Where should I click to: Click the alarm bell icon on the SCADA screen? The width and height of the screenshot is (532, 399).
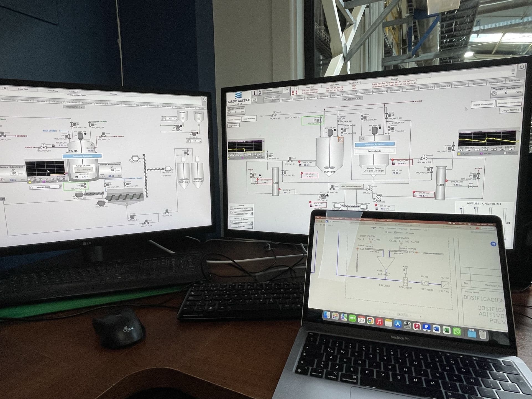point(522,67)
